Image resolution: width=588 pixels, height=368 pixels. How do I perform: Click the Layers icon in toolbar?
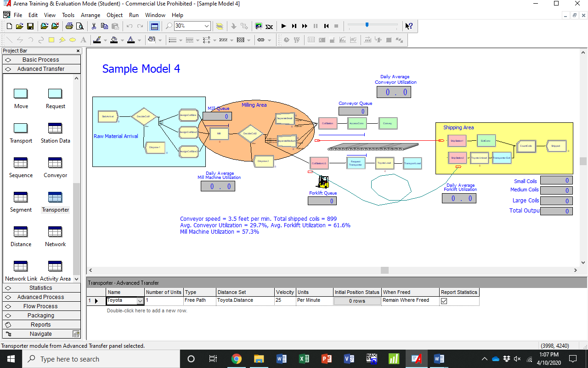coord(220,26)
